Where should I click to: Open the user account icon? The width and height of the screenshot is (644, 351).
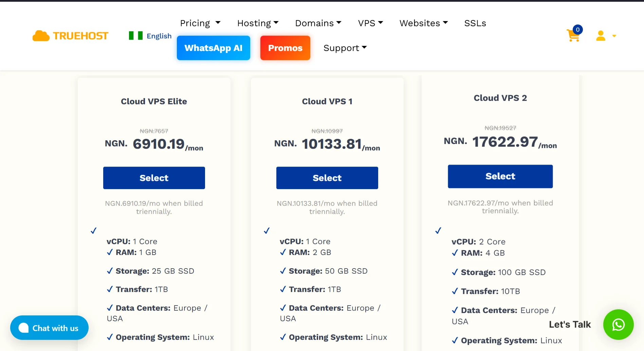coord(601,36)
